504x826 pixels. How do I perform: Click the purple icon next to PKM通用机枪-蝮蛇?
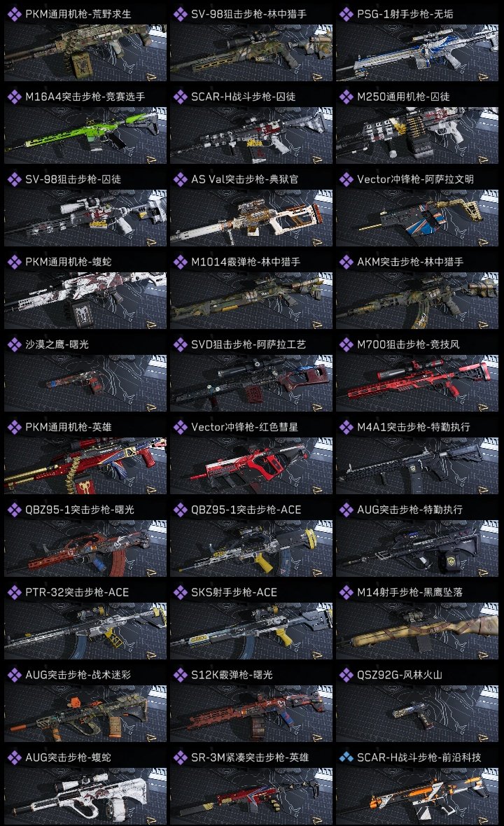click(x=14, y=262)
